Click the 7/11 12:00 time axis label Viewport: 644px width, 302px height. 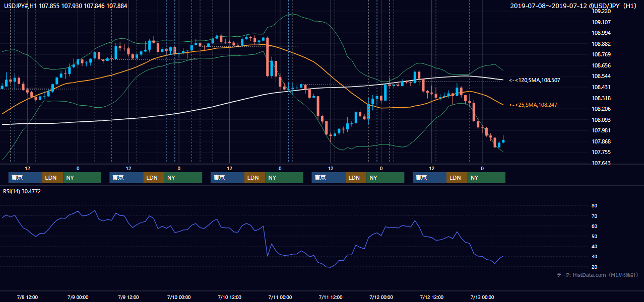click(331, 297)
